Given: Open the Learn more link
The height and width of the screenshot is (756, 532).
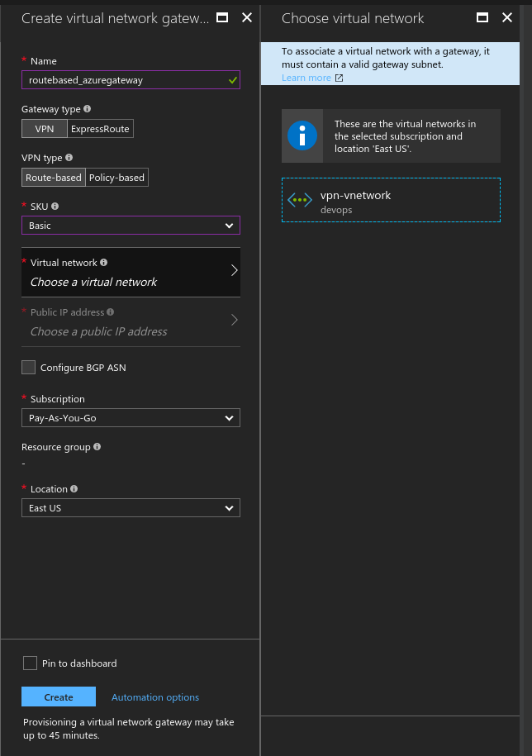Looking at the screenshot, I should (306, 78).
